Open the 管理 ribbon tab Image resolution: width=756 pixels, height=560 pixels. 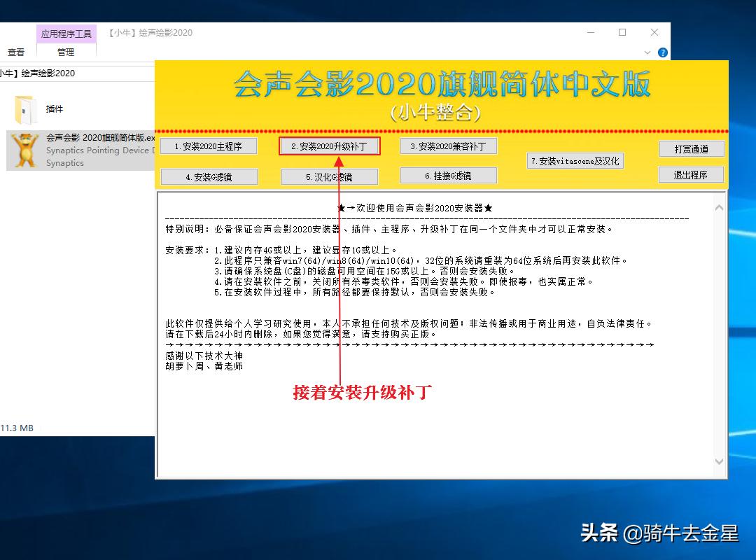pos(66,52)
